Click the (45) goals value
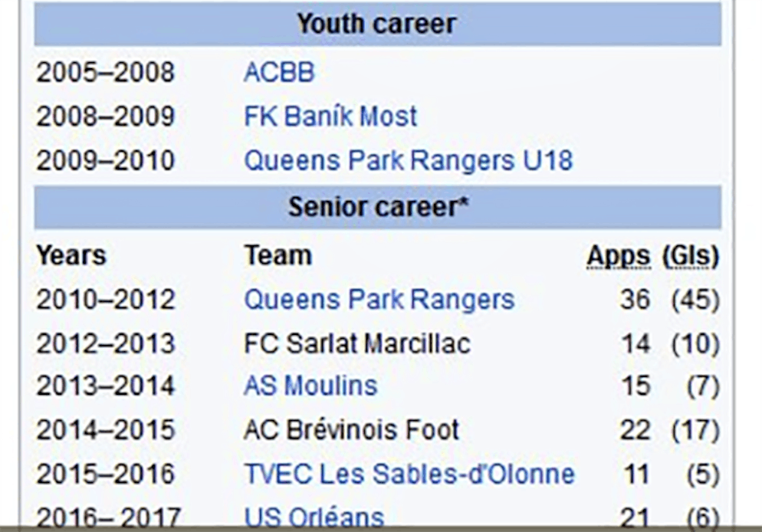The image size is (762, 532). coord(695,299)
